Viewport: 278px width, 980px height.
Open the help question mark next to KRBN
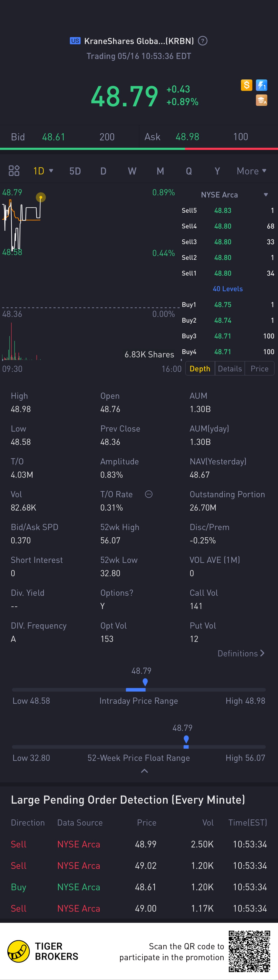(x=203, y=41)
